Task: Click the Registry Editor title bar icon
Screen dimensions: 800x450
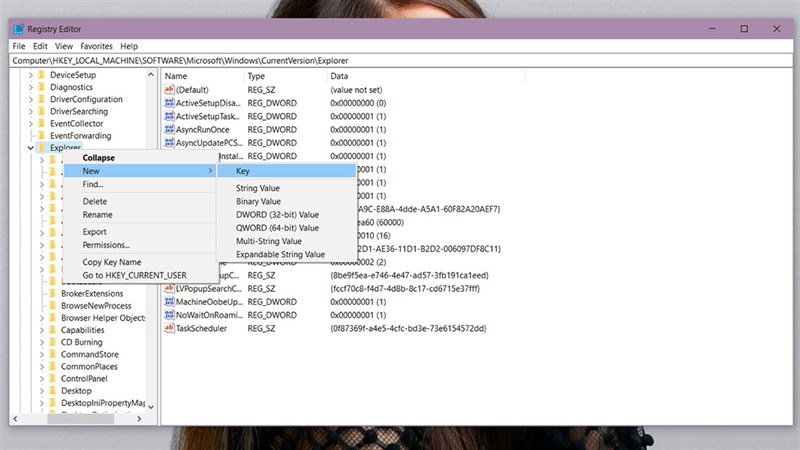Action: (19, 29)
